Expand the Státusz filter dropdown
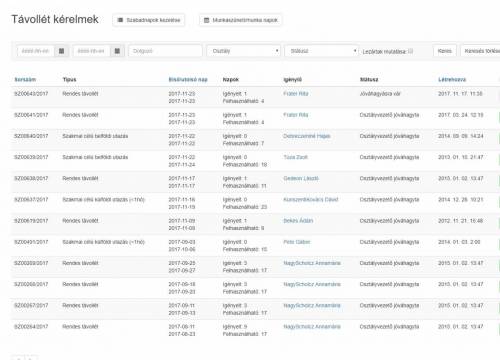 322,51
